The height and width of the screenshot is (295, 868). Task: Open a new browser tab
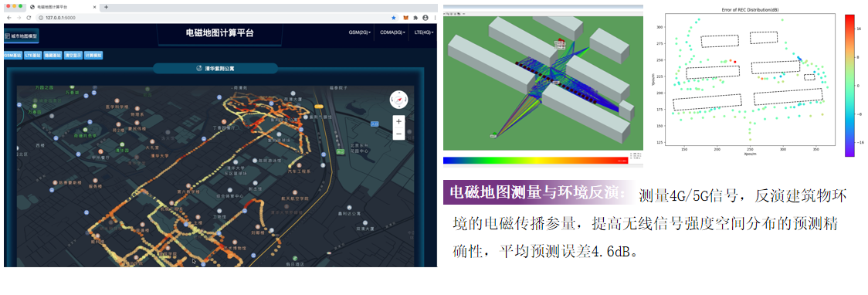pyautogui.click(x=106, y=7)
